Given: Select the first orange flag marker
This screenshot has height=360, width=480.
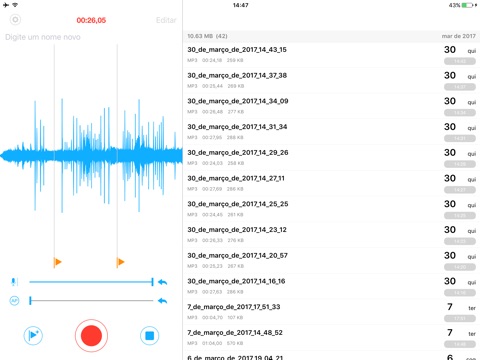Looking at the screenshot, I should point(57,262).
